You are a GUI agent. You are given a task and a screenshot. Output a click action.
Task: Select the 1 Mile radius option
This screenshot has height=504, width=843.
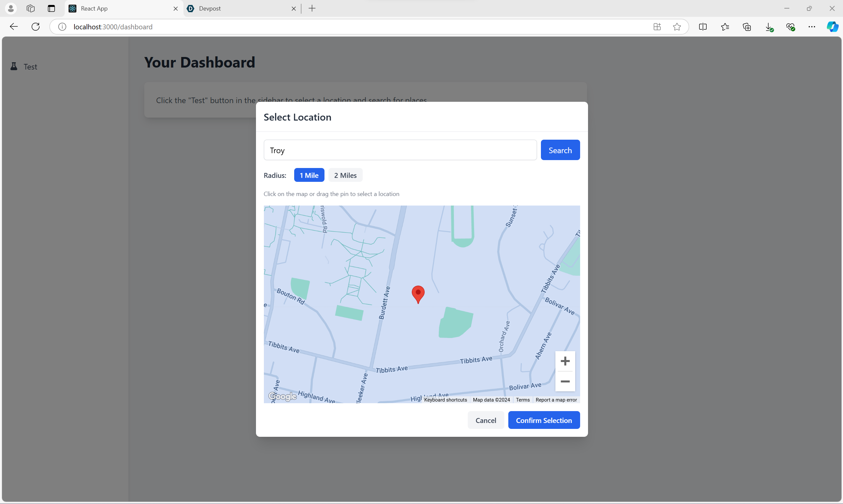[309, 175]
